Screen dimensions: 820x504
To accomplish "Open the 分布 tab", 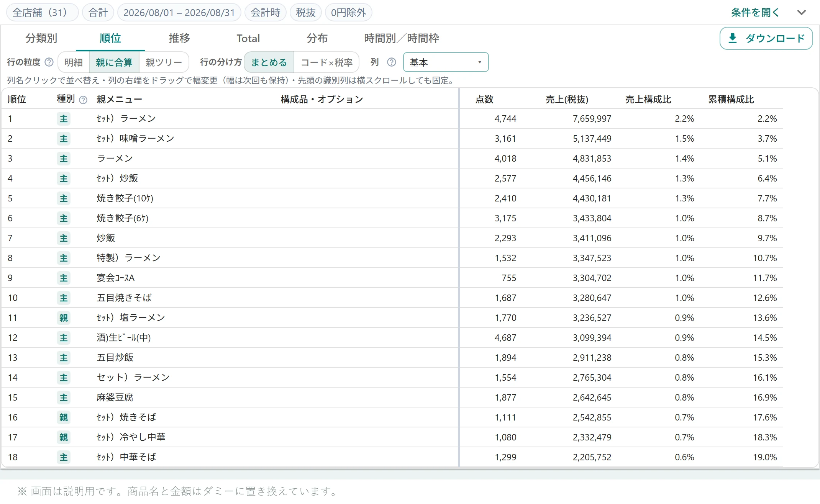I will pos(317,38).
